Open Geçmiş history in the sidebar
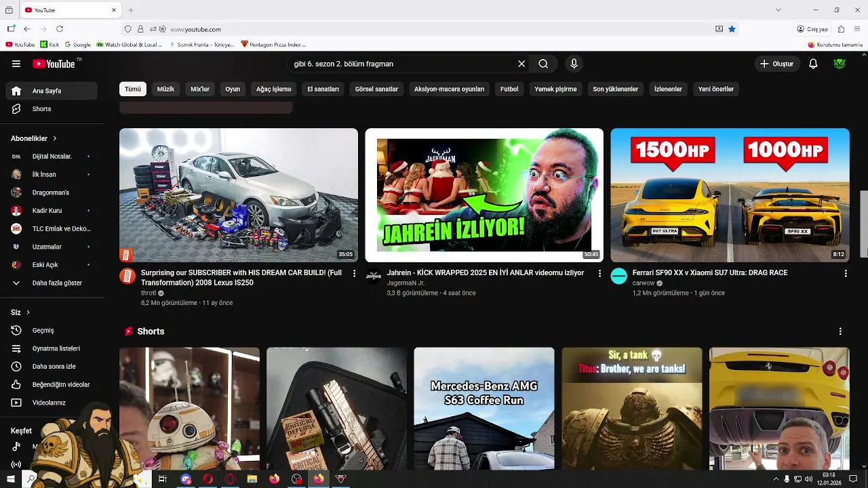This screenshot has width=868, height=488. (x=52, y=331)
